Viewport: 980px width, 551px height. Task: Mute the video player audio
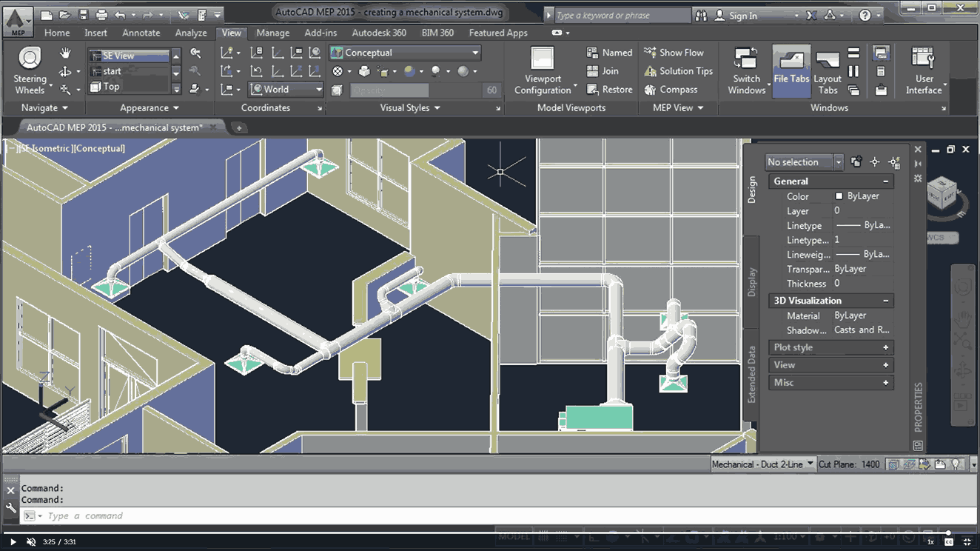pos(31,541)
